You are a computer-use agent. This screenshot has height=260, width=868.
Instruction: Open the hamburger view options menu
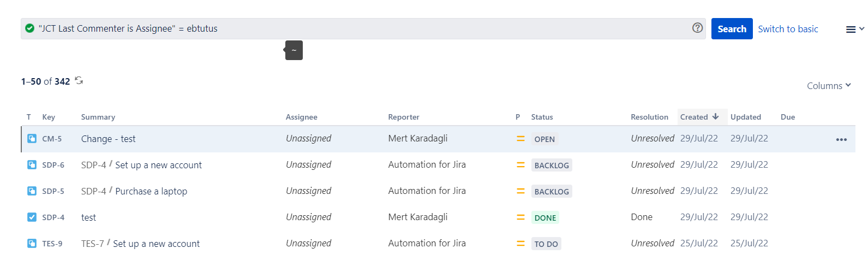point(854,29)
